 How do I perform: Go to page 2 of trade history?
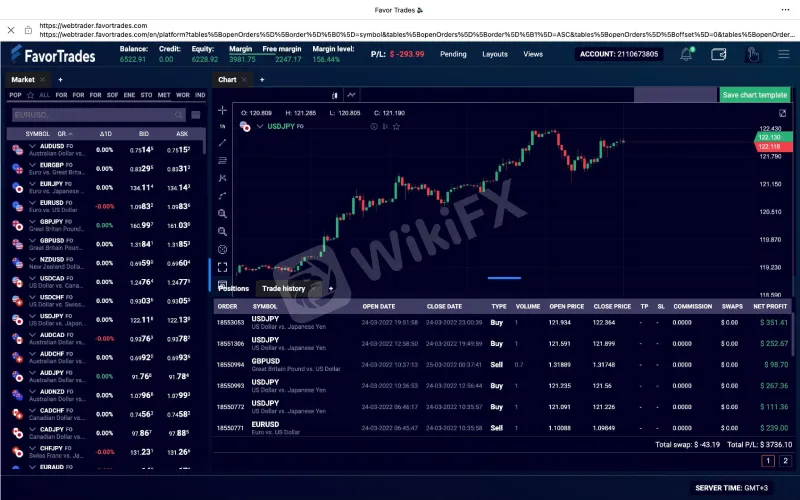point(785,461)
